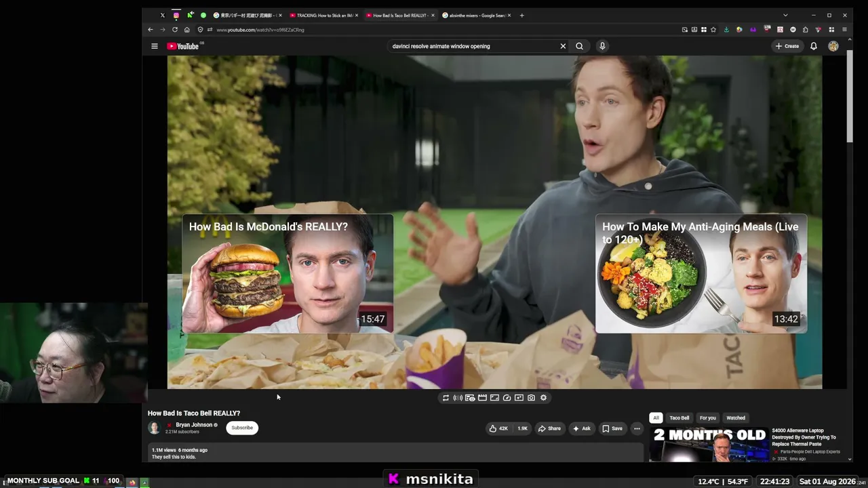Open the YouTube notifications bell

tap(814, 46)
